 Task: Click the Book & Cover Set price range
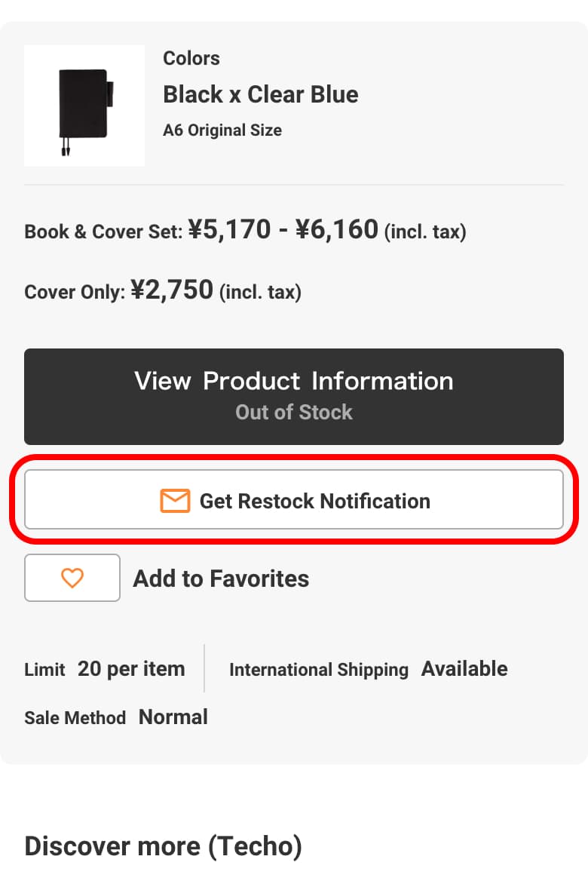click(283, 229)
